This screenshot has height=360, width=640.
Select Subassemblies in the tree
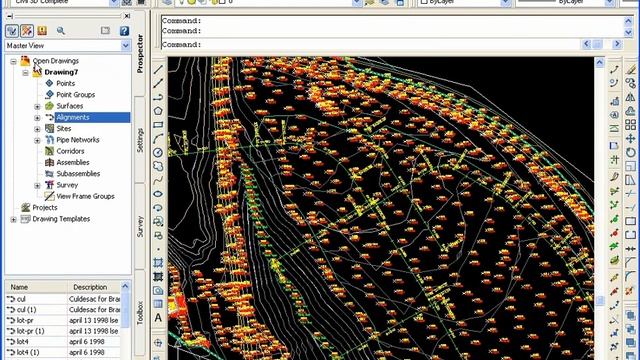coord(78,174)
